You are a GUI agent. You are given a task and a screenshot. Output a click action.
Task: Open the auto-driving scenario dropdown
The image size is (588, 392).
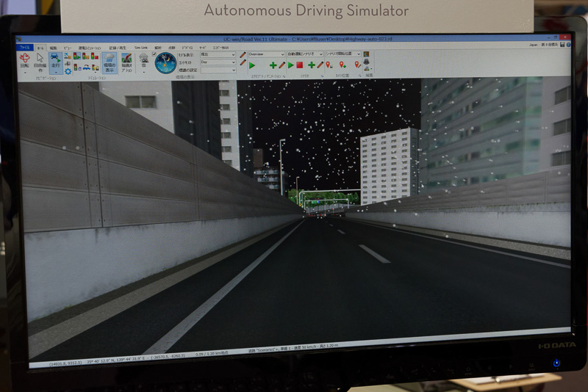(x=305, y=54)
